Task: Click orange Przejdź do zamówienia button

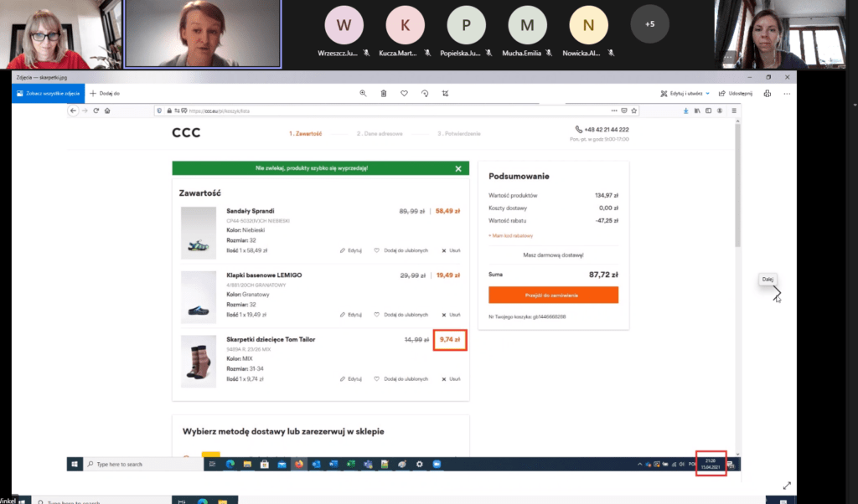Action: tap(553, 296)
